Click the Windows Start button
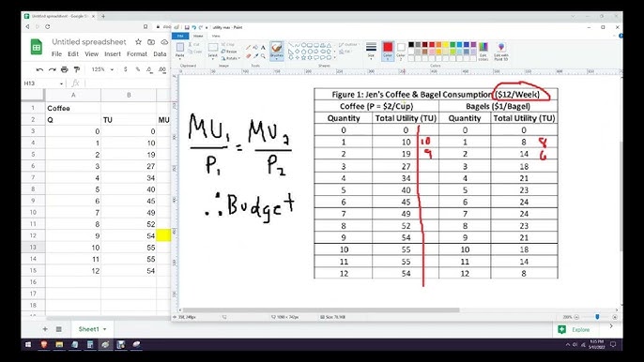This screenshot has height=362, width=644. tap(28, 345)
